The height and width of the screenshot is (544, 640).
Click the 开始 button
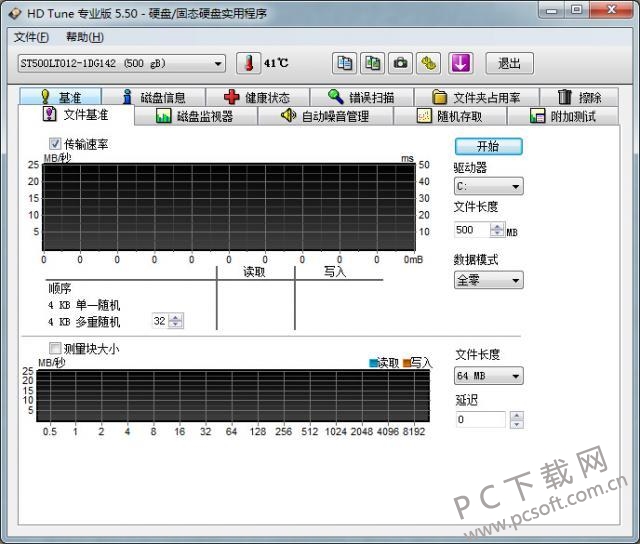489,146
